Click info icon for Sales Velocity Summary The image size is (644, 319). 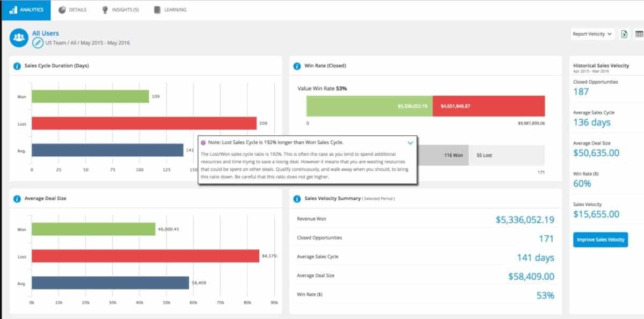pos(297,199)
